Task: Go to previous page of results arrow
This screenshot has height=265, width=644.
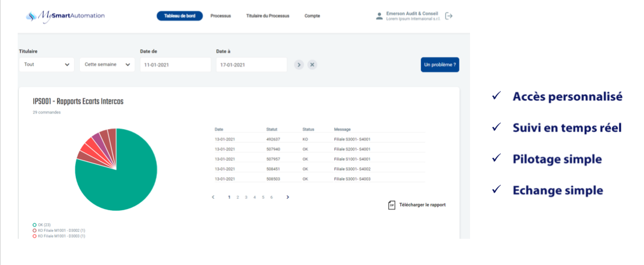Action: click(x=213, y=197)
